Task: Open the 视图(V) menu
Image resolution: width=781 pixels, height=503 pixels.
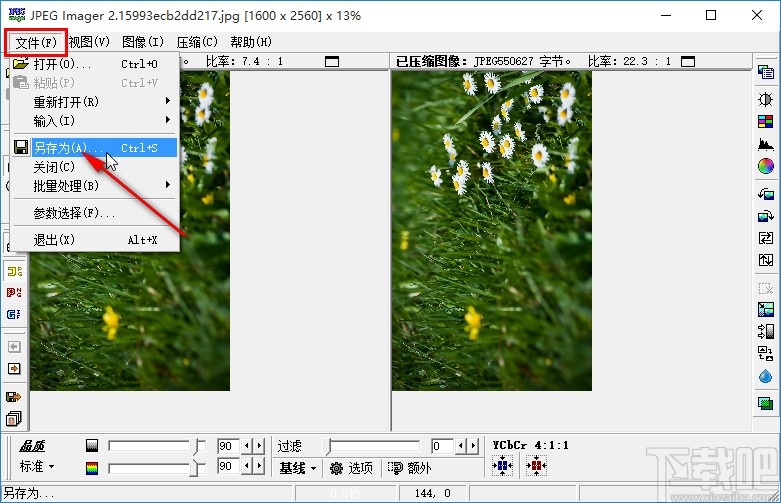Action: pyautogui.click(x=89, y=42)
